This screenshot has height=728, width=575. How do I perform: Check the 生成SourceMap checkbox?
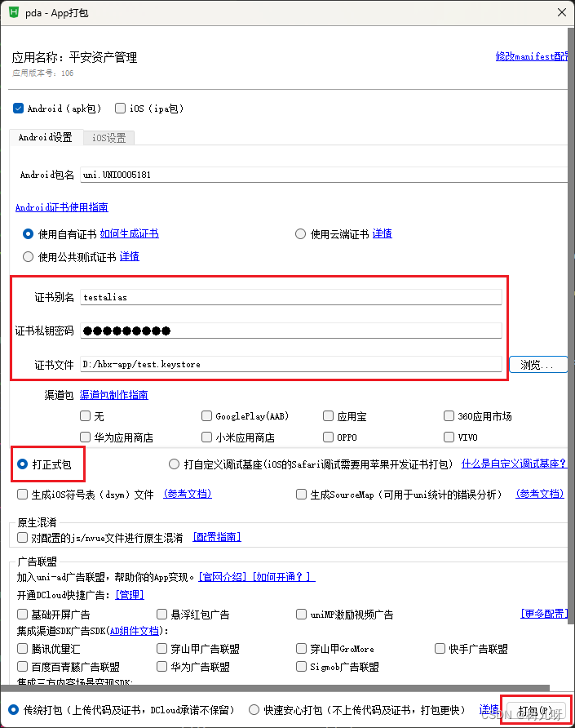(x=301, y=495)
